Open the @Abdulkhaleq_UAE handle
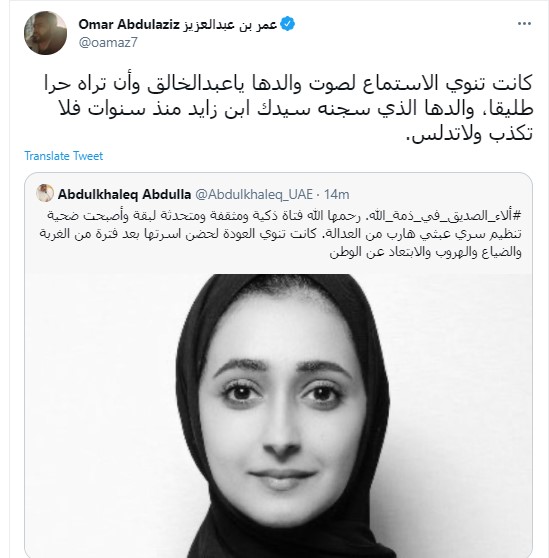This screenshot has width=549, height=558. [254, 194]
